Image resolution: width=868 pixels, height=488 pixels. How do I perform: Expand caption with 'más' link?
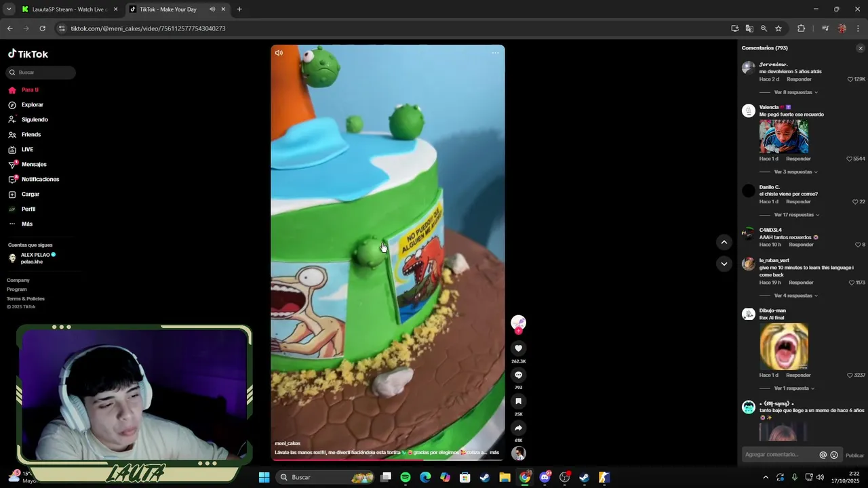pyautogui.click(x=494, y=452)
